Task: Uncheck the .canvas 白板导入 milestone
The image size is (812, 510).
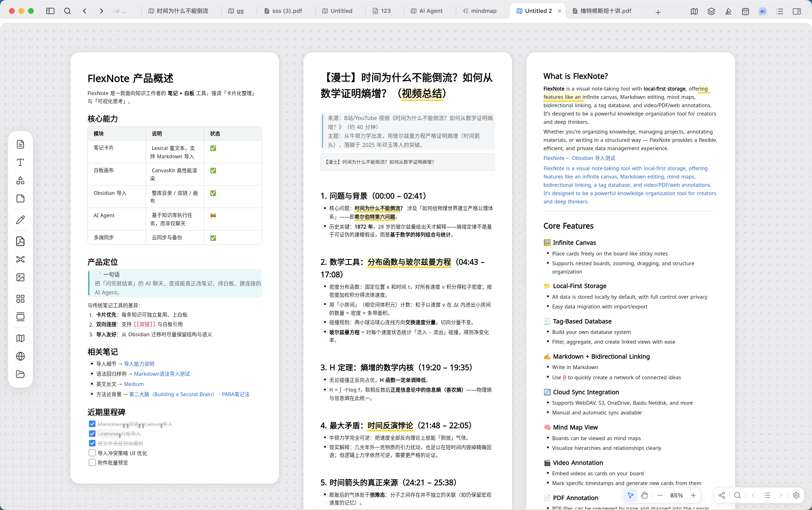Action: [x=92, y=433]
